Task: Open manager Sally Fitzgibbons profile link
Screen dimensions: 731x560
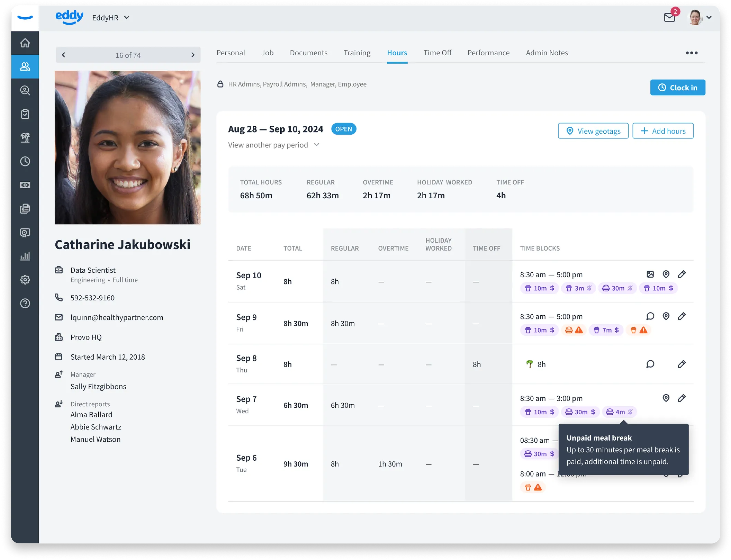Action: (x=98, y=386)
